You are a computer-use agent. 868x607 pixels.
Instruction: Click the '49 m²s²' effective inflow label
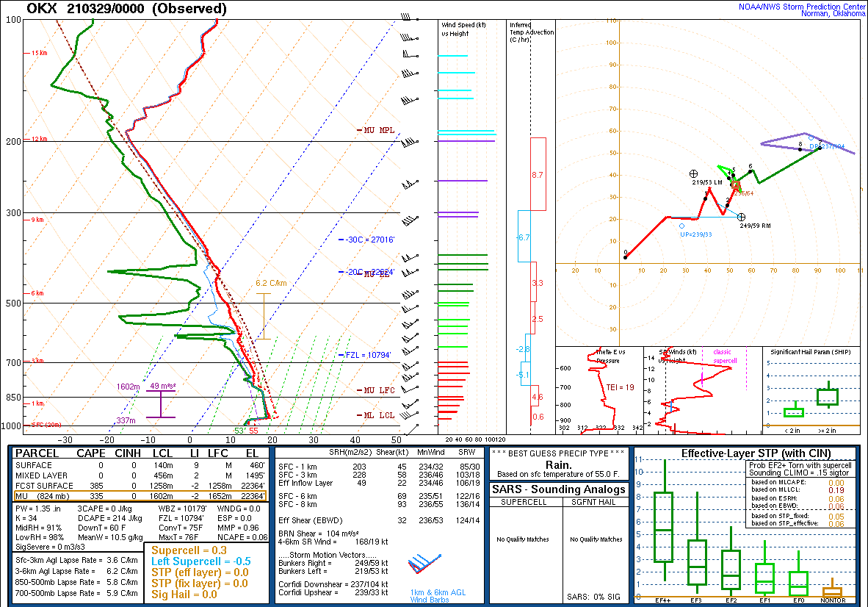(x=163, y=386)
